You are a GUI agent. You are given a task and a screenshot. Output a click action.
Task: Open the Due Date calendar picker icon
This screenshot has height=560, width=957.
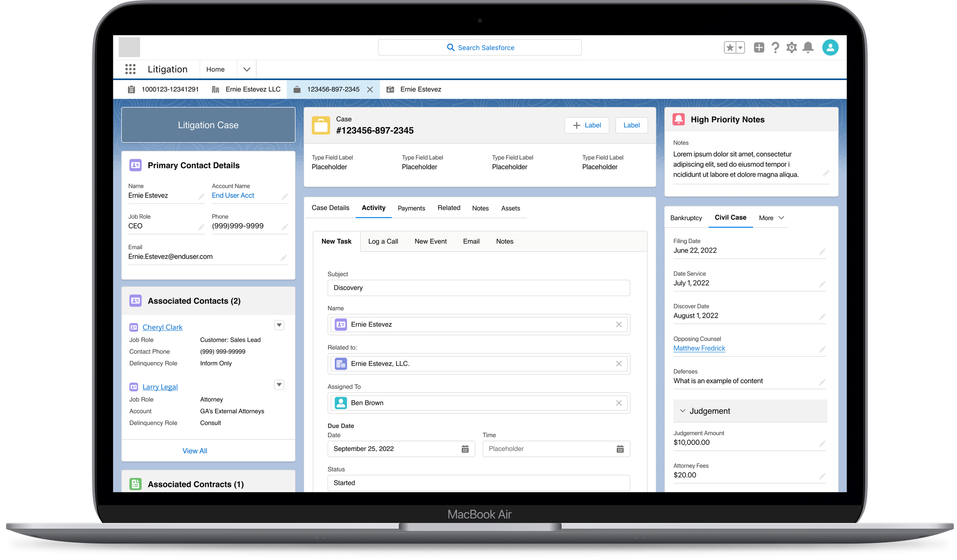pos(465,449)
